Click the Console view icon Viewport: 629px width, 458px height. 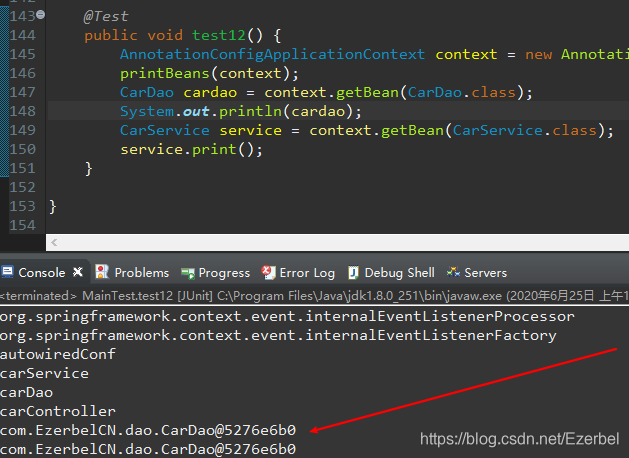coord(8,272)
